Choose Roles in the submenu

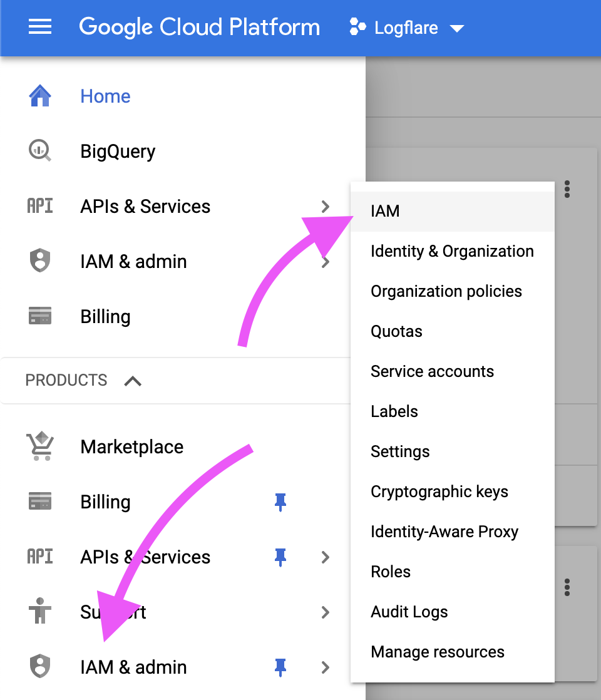[x=452, y=572]
